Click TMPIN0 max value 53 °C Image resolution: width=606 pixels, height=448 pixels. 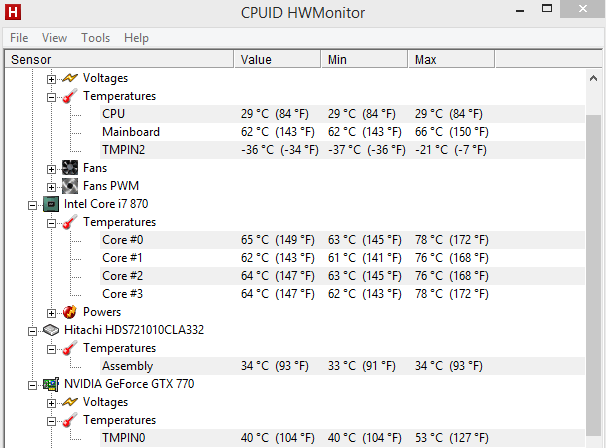pos(452,438)
